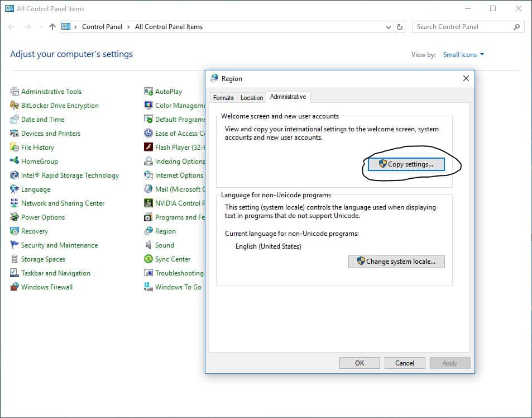
Task: Click the Region link in Control Panel list
Action: (165, 231)
